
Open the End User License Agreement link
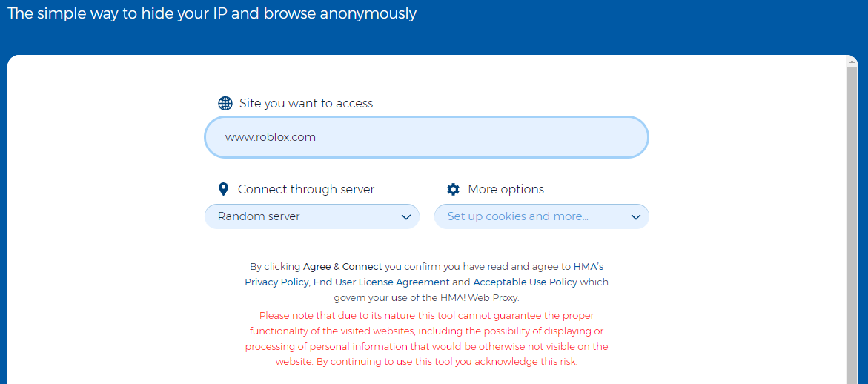tap(381, 282)
